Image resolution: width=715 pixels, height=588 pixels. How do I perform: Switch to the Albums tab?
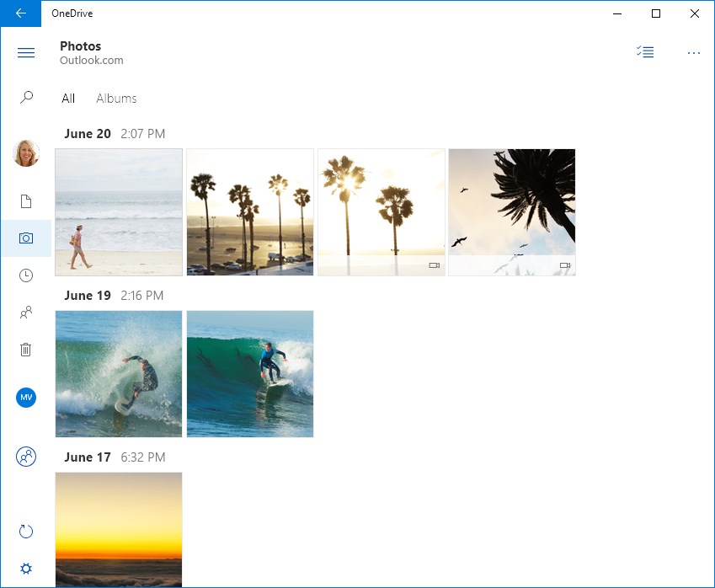tap(115, 98)
